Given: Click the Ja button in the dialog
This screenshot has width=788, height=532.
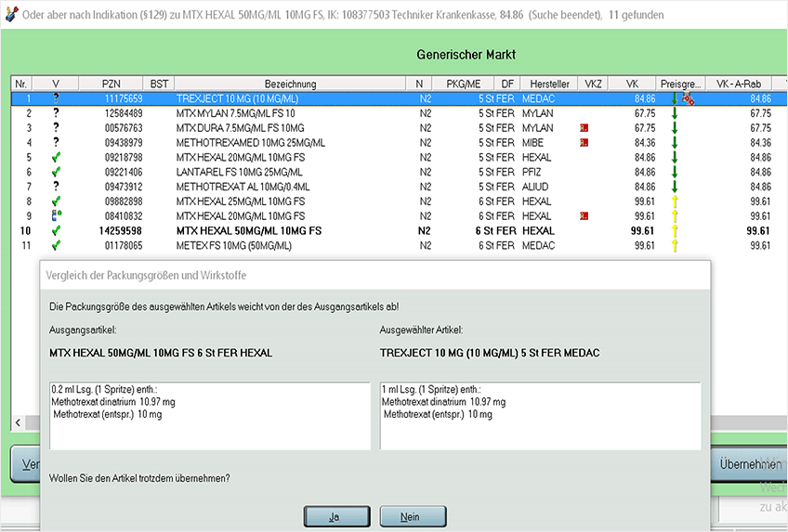Looking at the screenshot, I should 336,516.
